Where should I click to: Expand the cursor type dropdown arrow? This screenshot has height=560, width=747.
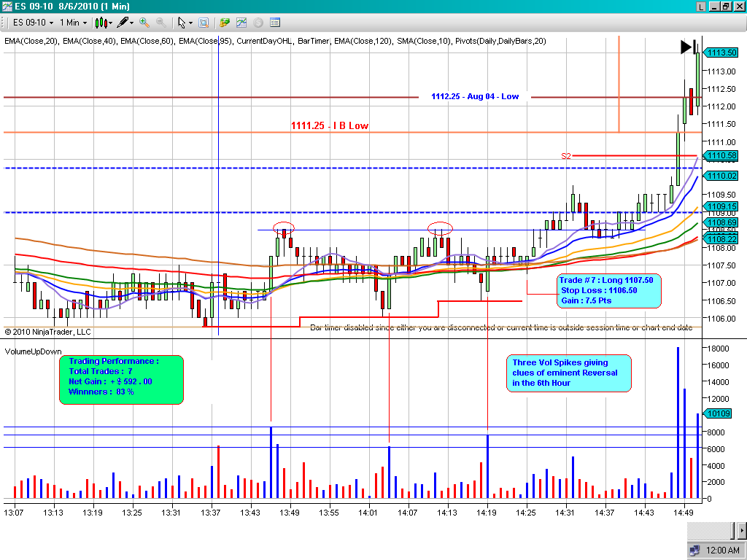(x=190, y=23)
